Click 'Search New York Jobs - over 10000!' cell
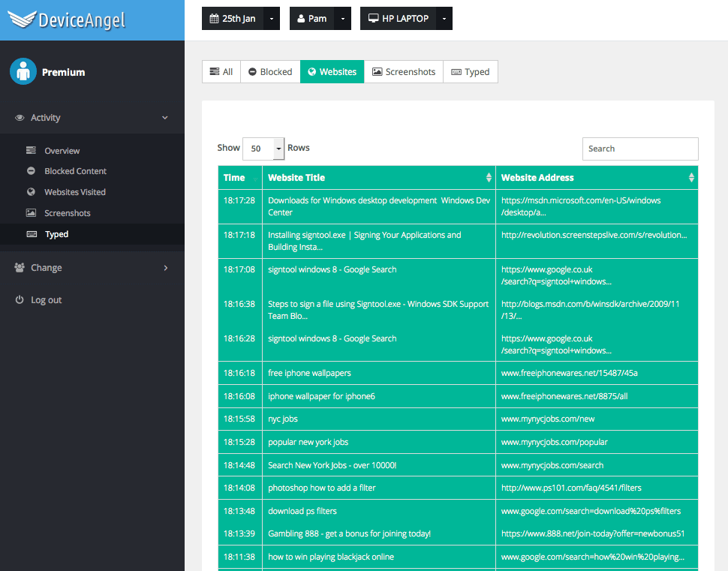The width and height of the screenshot is (728, 571). [379, 465]
